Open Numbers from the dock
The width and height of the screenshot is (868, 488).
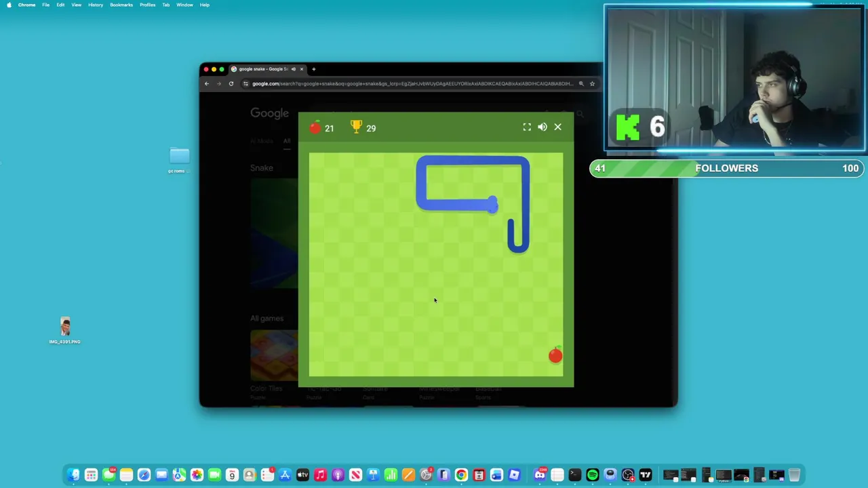[x=391, y=474]
